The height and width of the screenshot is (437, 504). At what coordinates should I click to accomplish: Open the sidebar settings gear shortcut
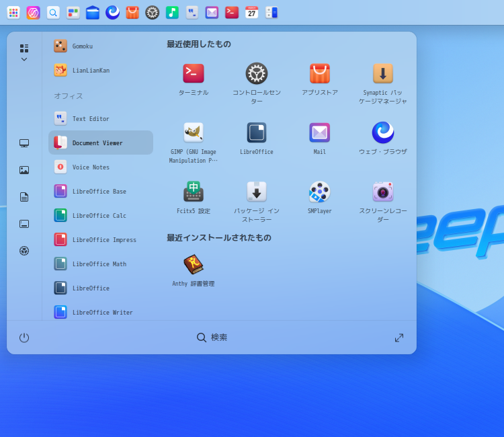click(24, 251)
